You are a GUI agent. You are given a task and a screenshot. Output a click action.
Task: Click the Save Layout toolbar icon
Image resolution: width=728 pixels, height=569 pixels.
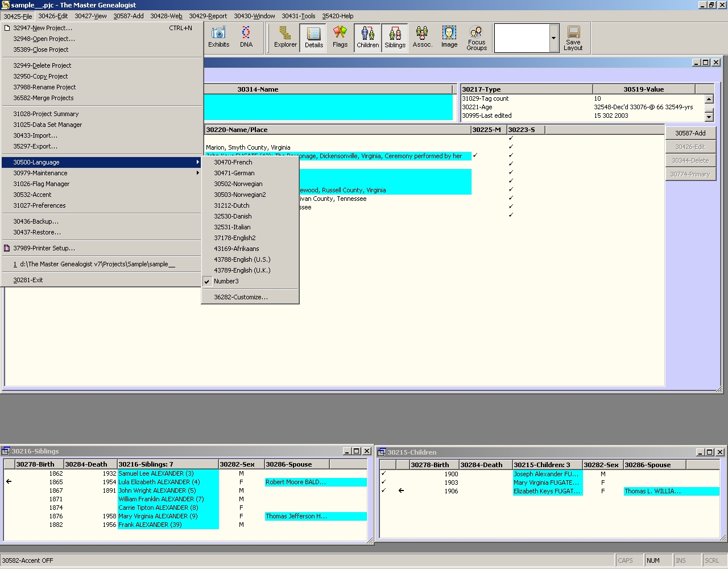(573, 38)
